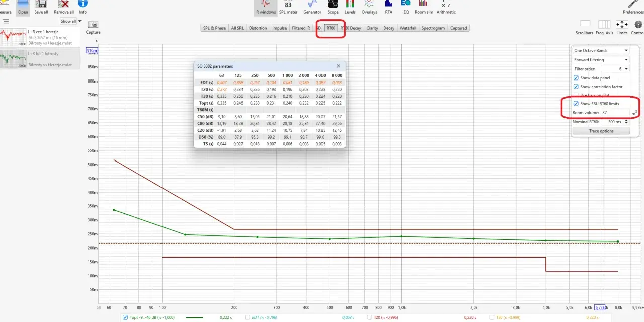Open the One Octave Bands dropdown
Image resolution: width=644 pixels, height=322 pixels.
click(x=601, y=51)
